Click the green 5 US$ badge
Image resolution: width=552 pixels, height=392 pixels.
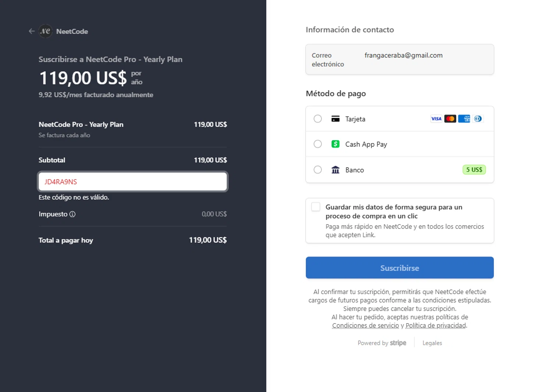(x=474, y=170)
